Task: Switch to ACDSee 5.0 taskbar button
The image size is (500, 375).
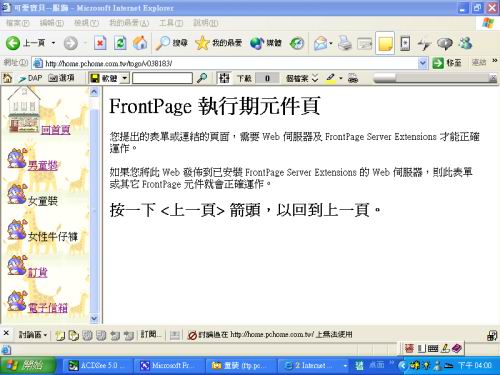Action: [98, 366]
